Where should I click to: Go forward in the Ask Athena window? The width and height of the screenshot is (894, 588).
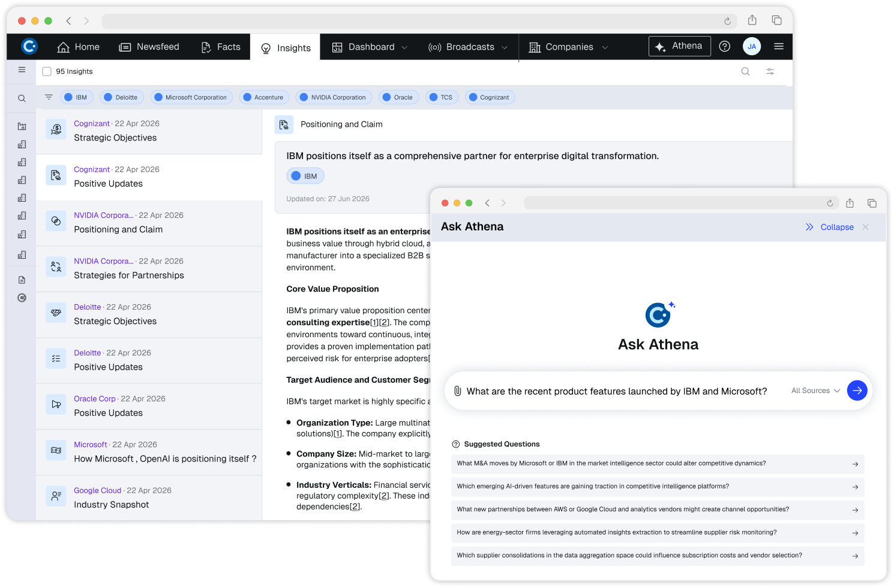point(503,203)
